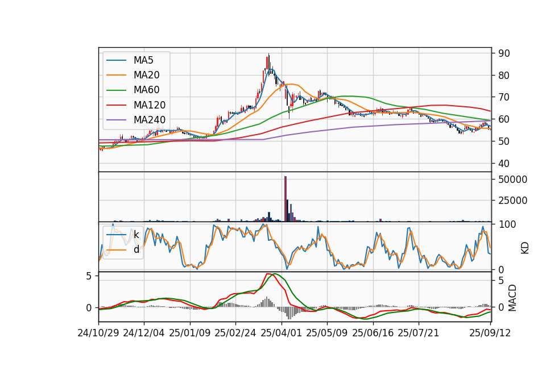This screenshot has height=392, width=546.
Task: Click the price axis value 40
Action: [504, 164]
